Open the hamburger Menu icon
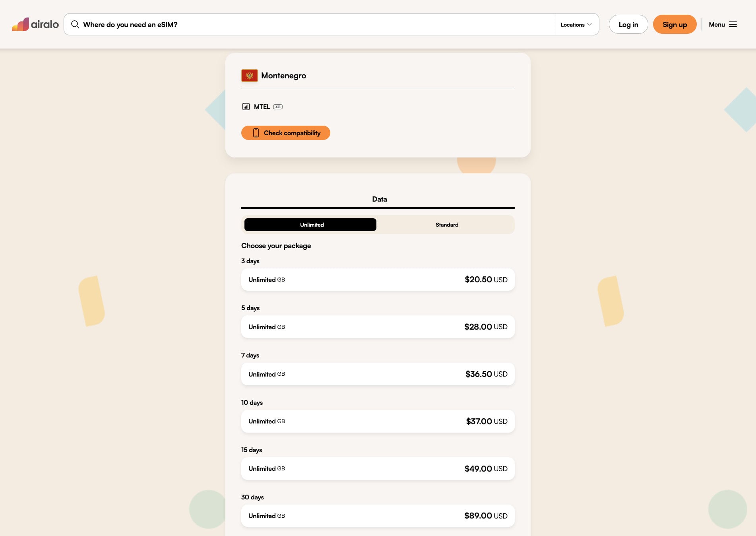Screen dimensions: 756x536 733,24
